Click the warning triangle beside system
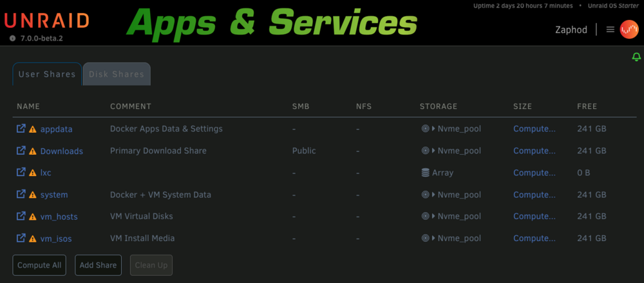 tap(32, 195)
